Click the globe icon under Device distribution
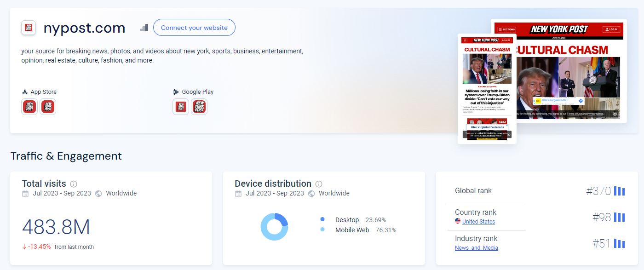 pos(311,194)
